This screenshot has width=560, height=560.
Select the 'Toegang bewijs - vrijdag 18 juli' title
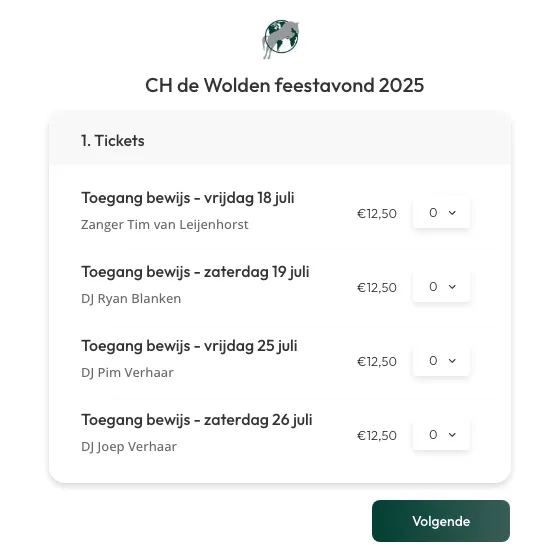pyautogui.click(x=188, y=198)
